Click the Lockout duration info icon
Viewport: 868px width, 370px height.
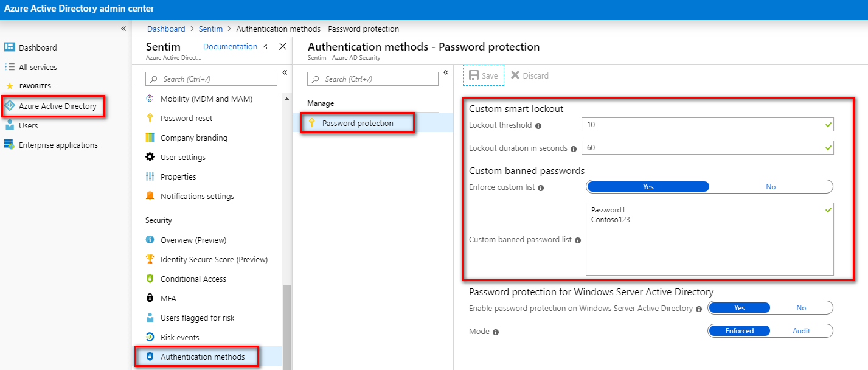[574, 148]
